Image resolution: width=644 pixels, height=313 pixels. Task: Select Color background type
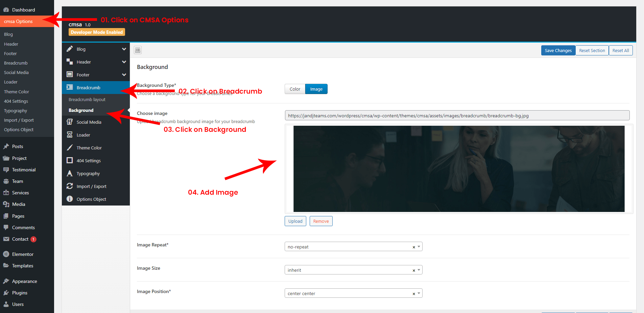coord(295,89)
